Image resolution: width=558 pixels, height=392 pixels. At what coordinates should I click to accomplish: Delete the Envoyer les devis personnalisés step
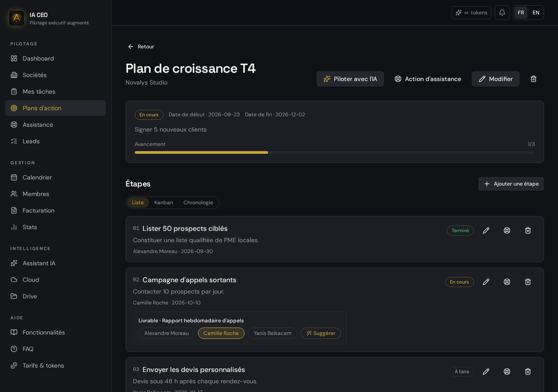click(528, 372)
